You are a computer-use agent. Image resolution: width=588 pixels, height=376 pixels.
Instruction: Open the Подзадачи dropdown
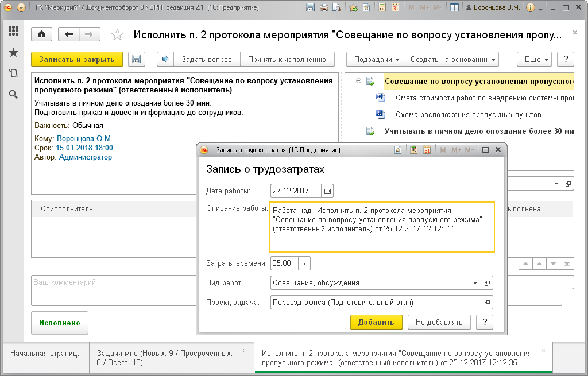(x=375, y=59)
